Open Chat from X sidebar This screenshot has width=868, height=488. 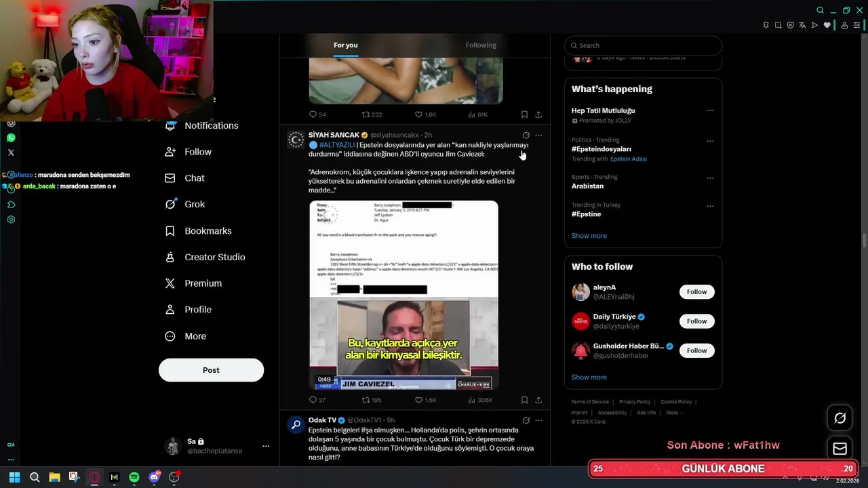pos(184,178)
